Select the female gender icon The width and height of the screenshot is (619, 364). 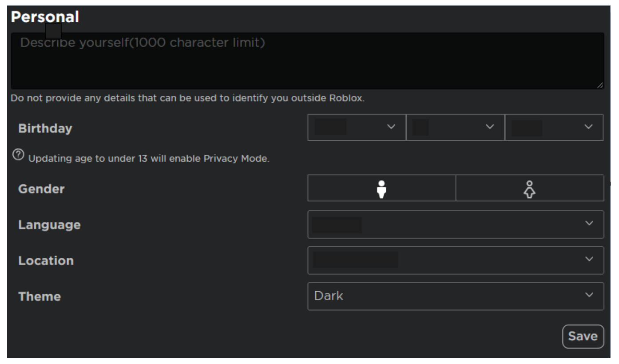click(530, 188)
